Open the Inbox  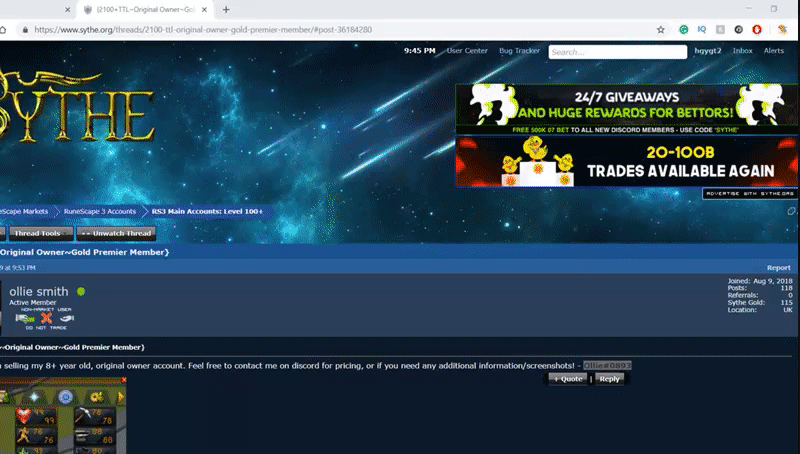[742, 51]
